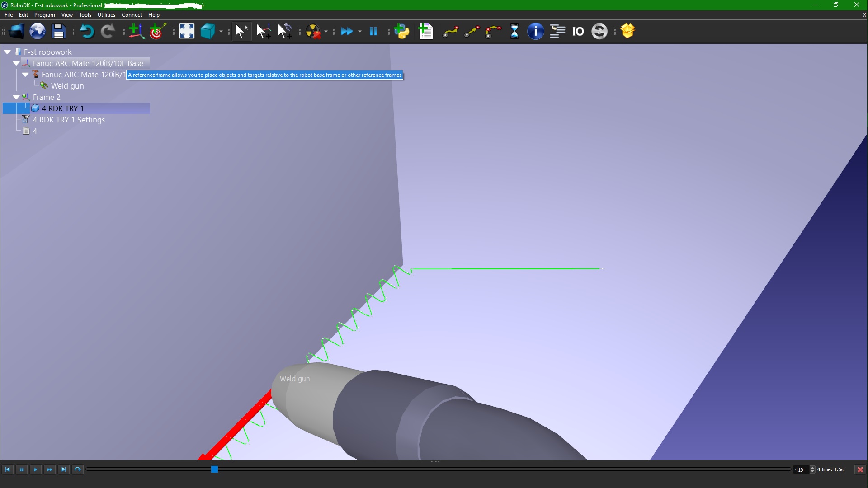
Task: Open the isometric view cube dropdown arrow
Action: click(x=221, y=31)
